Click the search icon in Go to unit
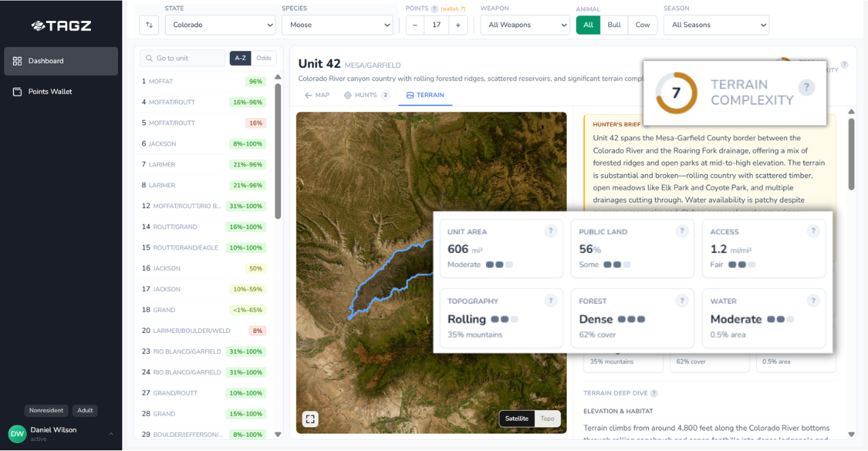This screenshot has width=868, height=451. tap(148, 58)
